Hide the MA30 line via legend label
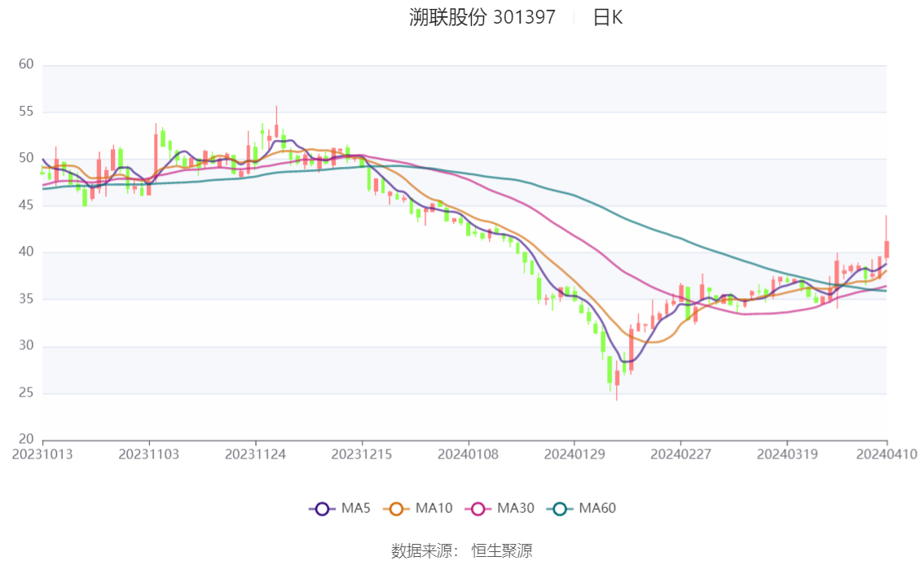This screenshot has height=561, width=924. coord(516,508)
